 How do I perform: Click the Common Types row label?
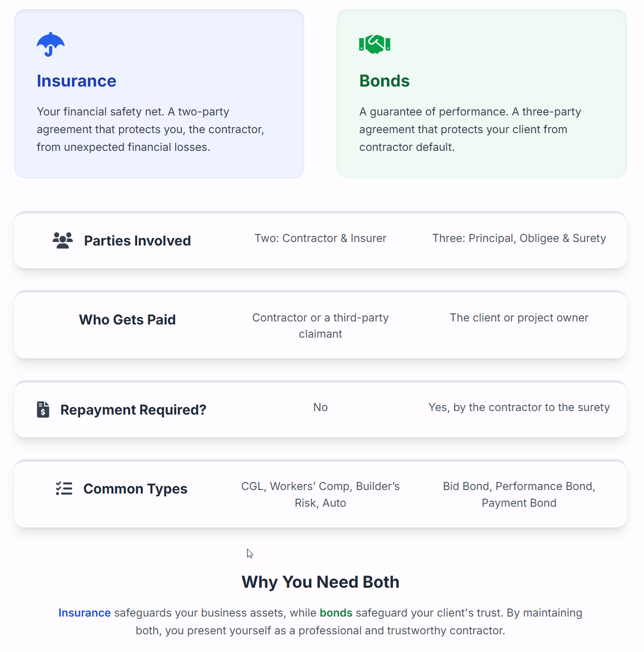(x=135, y=489)
